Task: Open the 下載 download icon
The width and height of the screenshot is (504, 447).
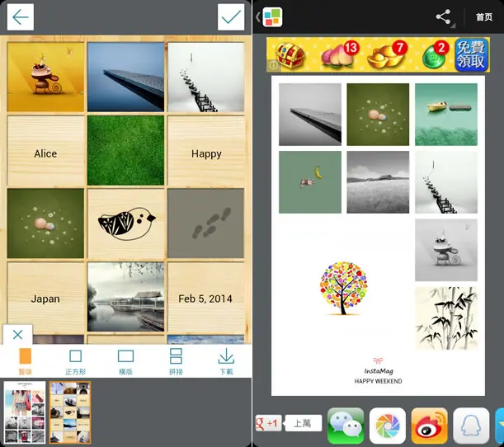Action: [x=226, y=362]
